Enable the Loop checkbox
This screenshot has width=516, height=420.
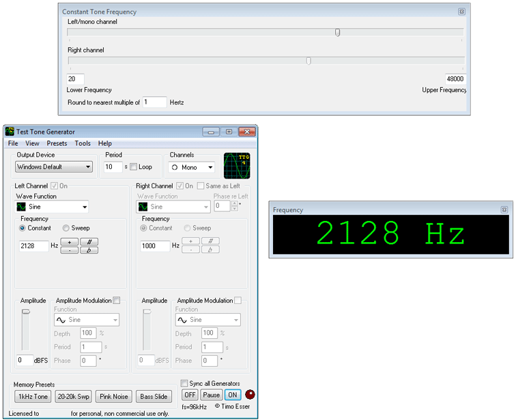pyautogui.click(x=134, y=167)
